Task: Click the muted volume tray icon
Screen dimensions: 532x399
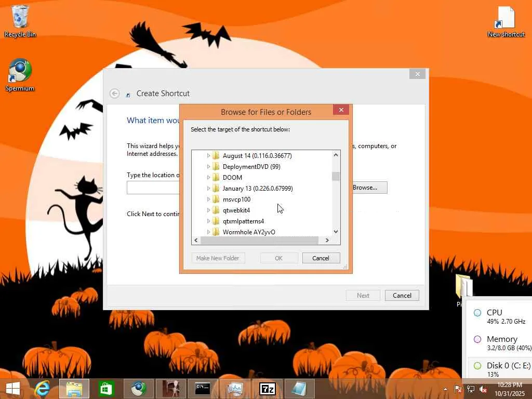Action: point(483,389)
